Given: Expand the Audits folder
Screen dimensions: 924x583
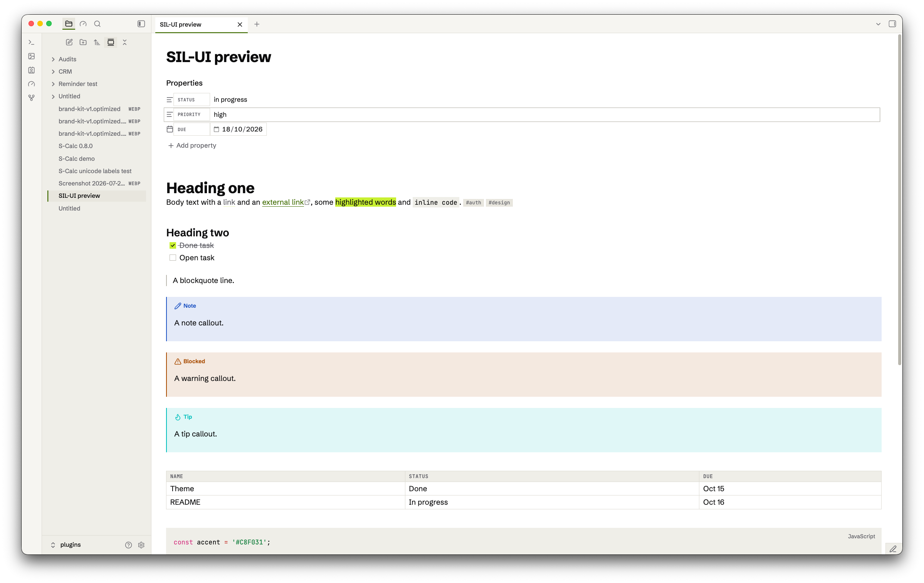Looking at the screenshot, I should 54,59.
